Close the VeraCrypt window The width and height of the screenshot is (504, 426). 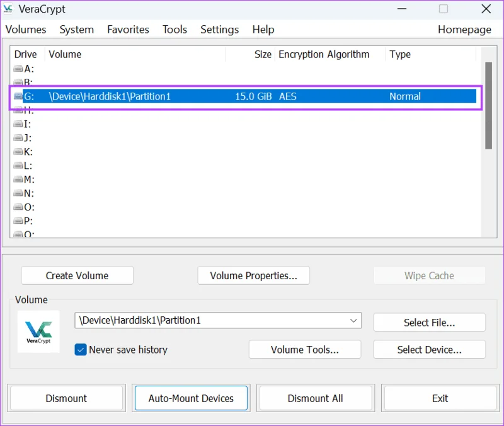[486, 9]
